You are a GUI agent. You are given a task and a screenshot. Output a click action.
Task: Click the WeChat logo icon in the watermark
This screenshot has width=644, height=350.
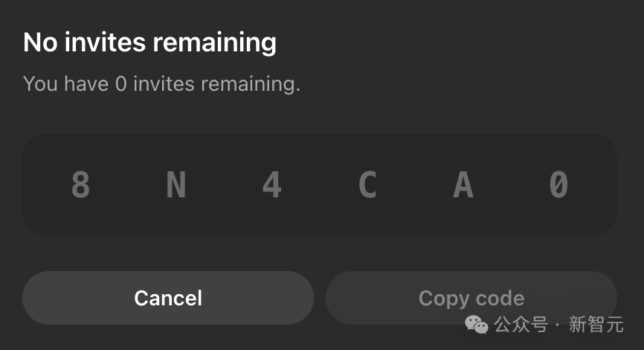pos(477,324)
